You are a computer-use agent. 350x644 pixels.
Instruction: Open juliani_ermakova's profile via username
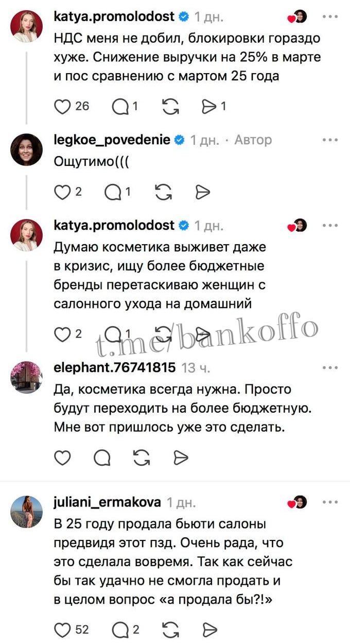(107, 502)
